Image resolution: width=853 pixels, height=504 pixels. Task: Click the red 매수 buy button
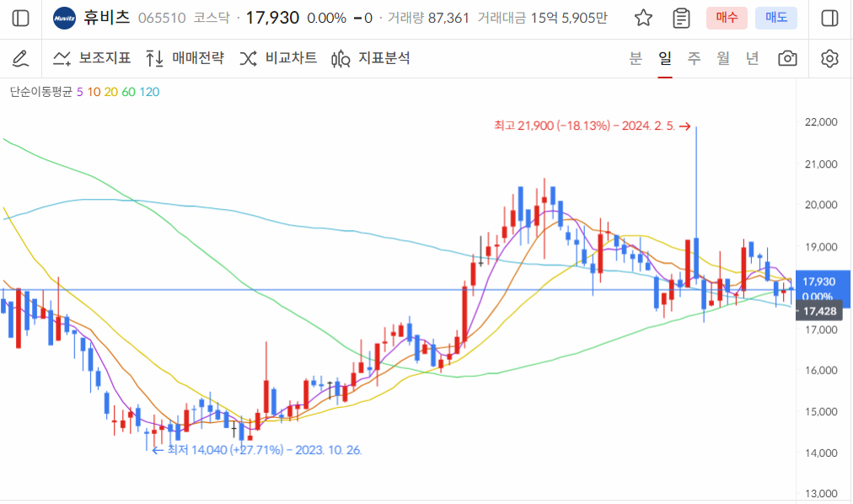727,18
